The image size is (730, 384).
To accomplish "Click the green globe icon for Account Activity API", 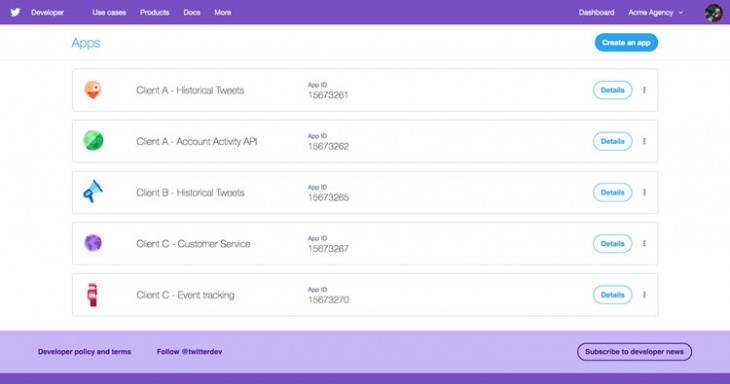I will point(93,141).
